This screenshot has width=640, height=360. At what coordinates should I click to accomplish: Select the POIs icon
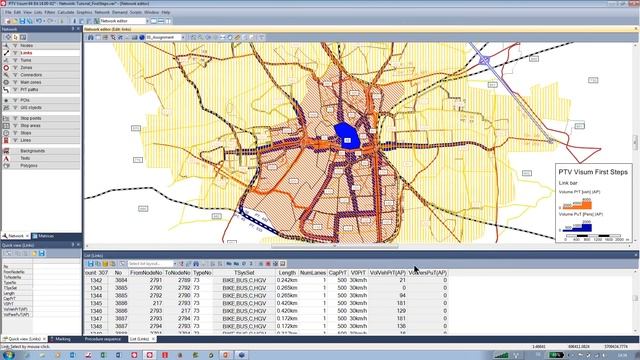coord(6,100)
